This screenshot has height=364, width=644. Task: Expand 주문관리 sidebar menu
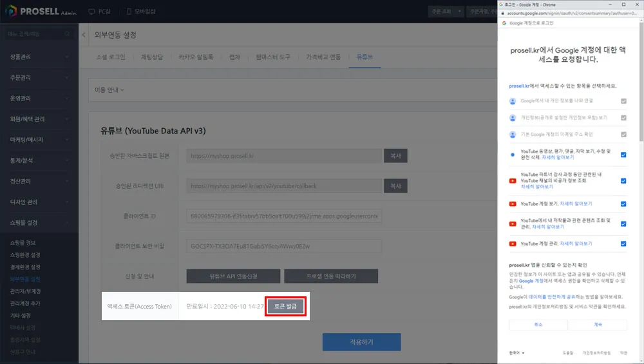(39, 78)
